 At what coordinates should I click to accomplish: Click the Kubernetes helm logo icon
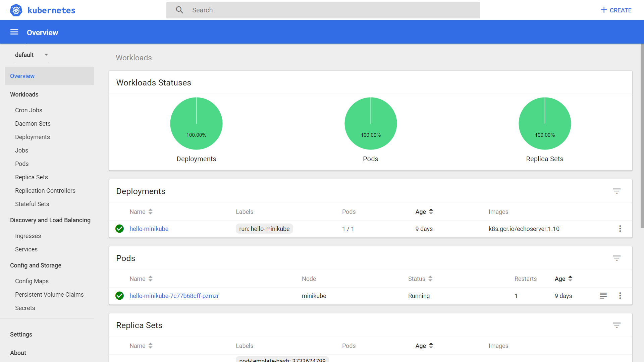point(16,10)
